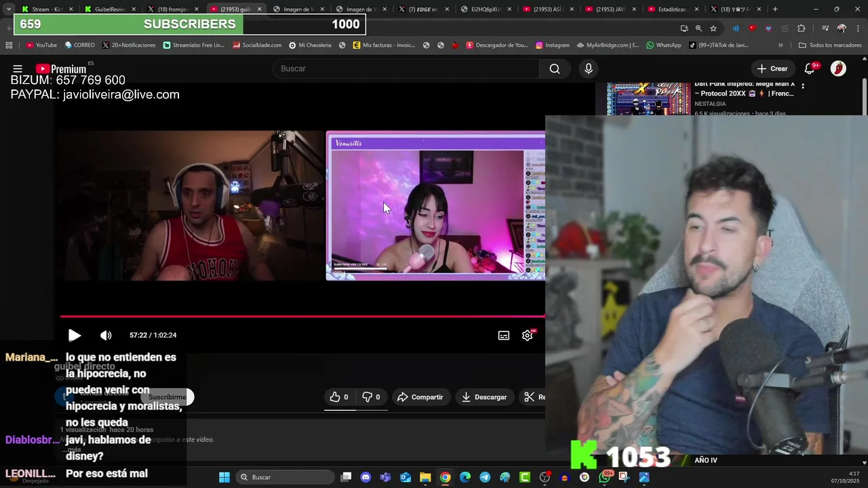Click the taskbar Buscar search box
Screen dimensions: 868x488
(285, 477)
